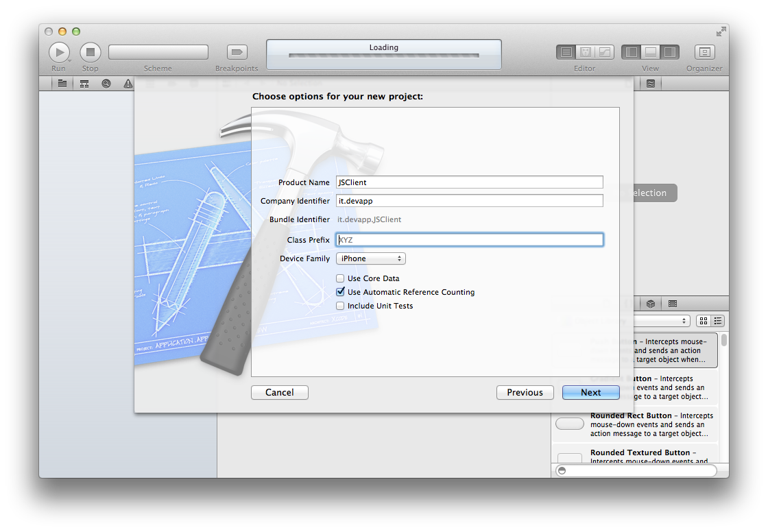768x532 pixels.
Task: Toggle the Breakpoints button
Action: coord(237,52)
